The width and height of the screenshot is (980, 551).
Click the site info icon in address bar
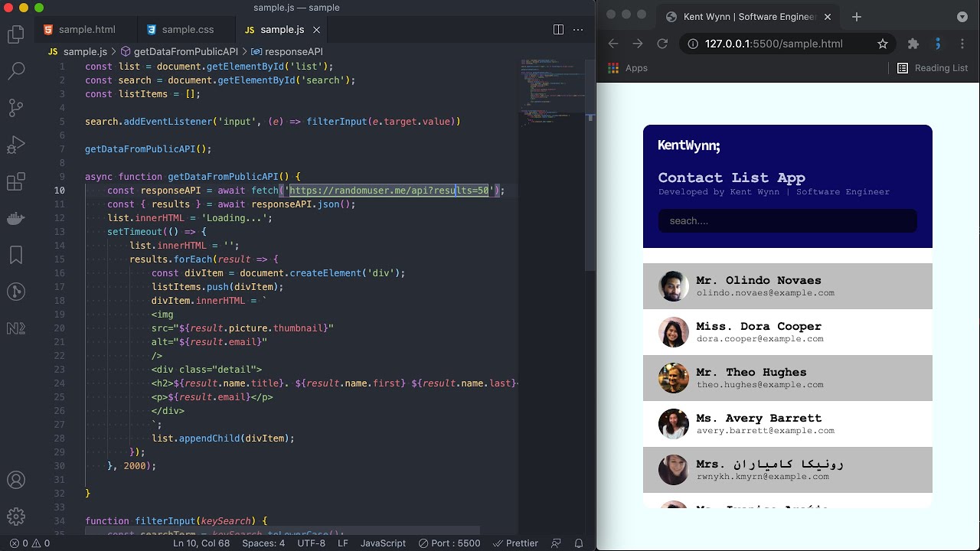pos(693,44)
